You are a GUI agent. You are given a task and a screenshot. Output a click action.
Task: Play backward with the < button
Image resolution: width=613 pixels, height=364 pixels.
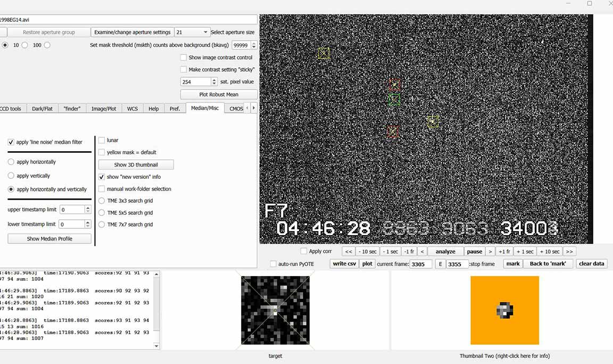coord(422,251)
